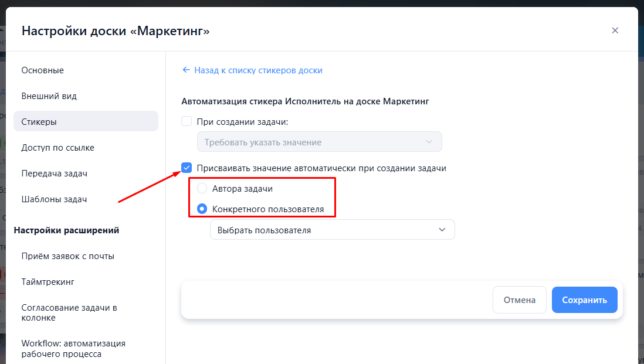
Task: Open the 'Требовать указать значение' dropdown
Action: (320, 142)
